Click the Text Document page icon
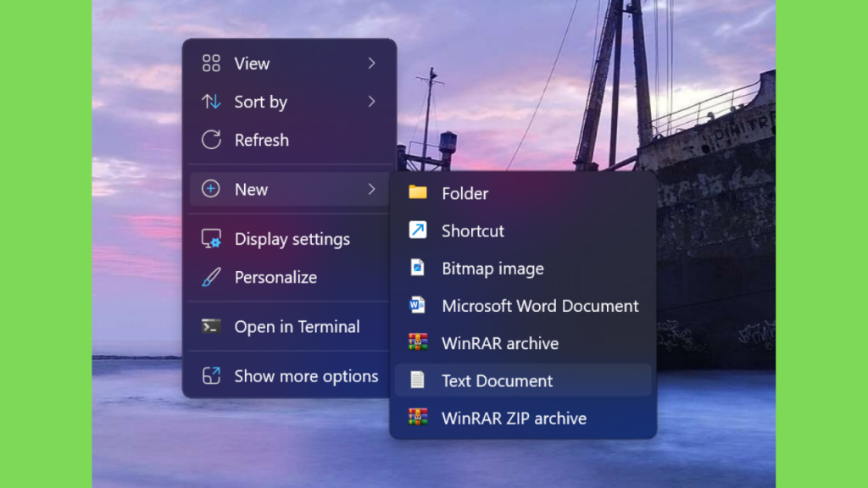 point(417,380)
